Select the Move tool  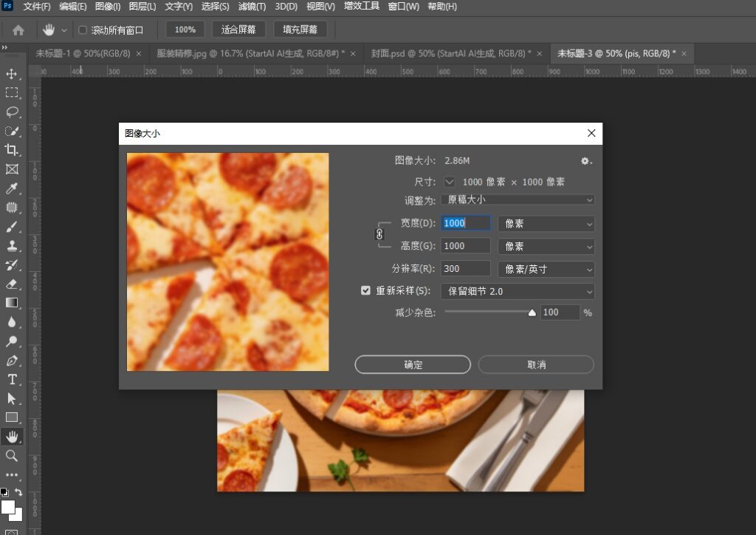(x=12, y=74)
